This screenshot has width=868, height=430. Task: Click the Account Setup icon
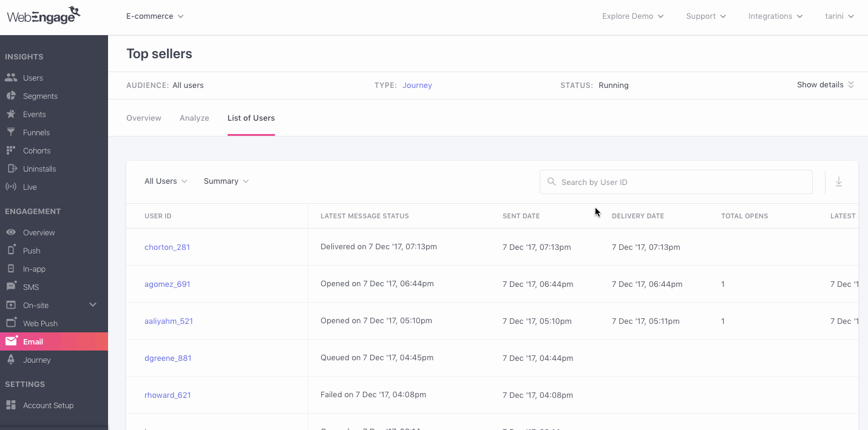(x=10, y=405)
